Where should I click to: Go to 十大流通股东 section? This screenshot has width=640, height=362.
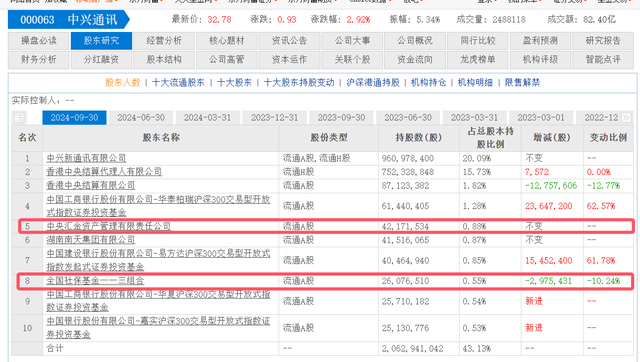click(x=178, y=82)
